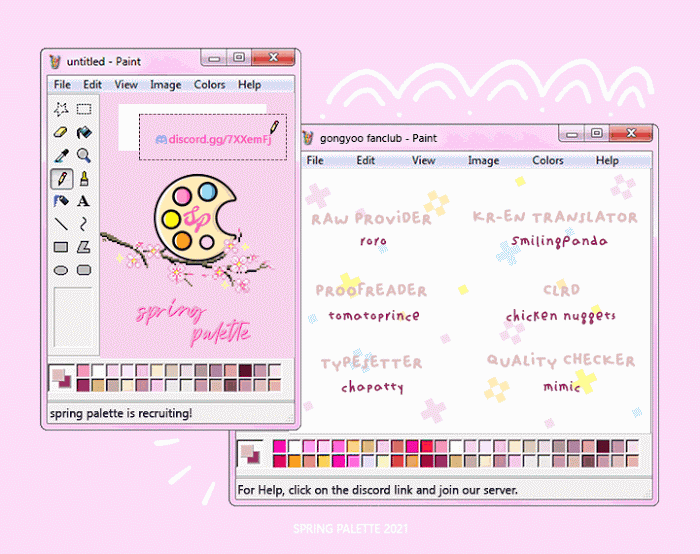Click the discord.gg/7XXemFj link
Image resolution: width=700 pixels, height=554 pixels.
tap(218, 138)
